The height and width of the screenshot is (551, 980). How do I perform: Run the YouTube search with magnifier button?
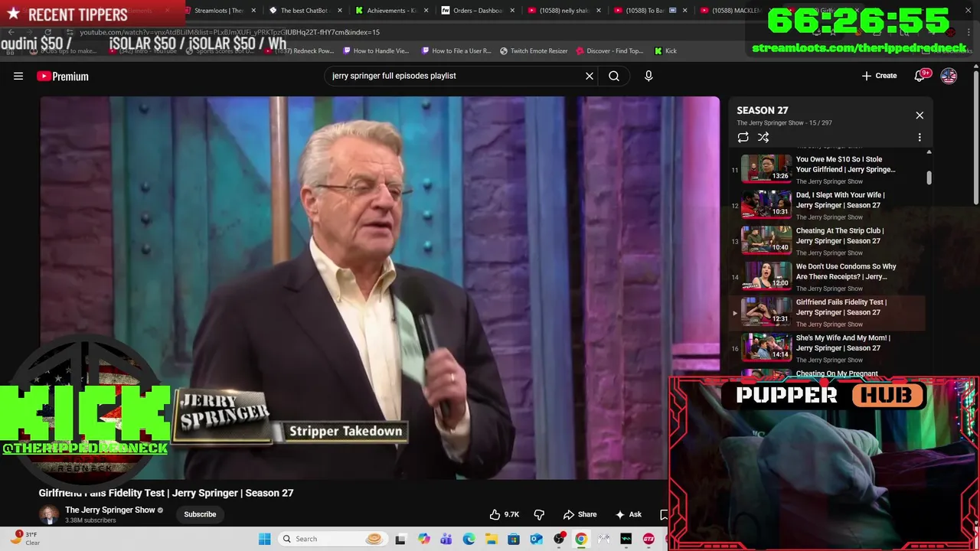pyautogui.click(x=614, y=76)
